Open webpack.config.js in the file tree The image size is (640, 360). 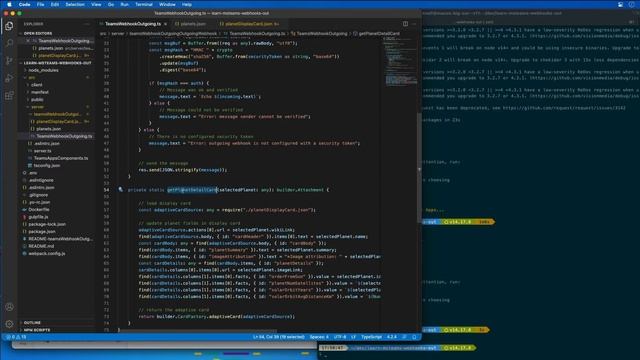click(47, 254)
